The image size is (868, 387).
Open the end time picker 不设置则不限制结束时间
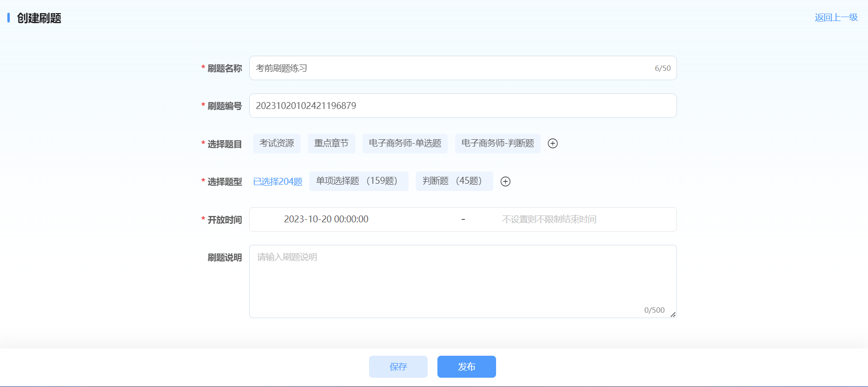tap(549, 219)
